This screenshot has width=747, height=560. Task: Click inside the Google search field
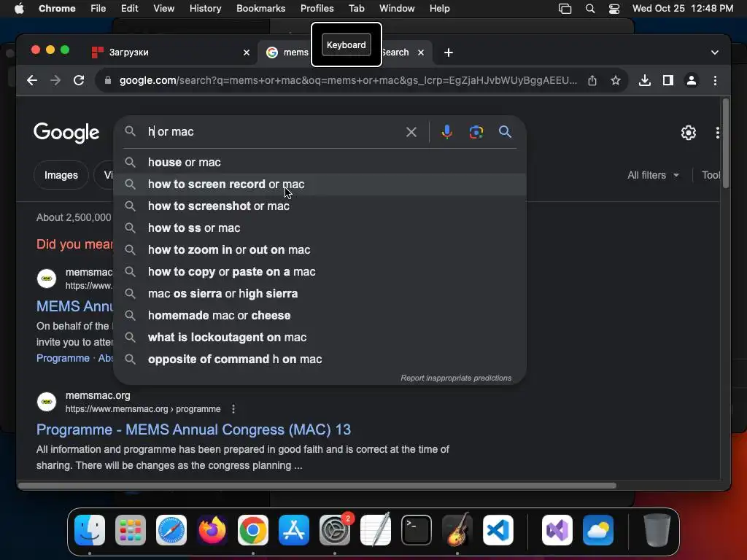click(274, 132)
